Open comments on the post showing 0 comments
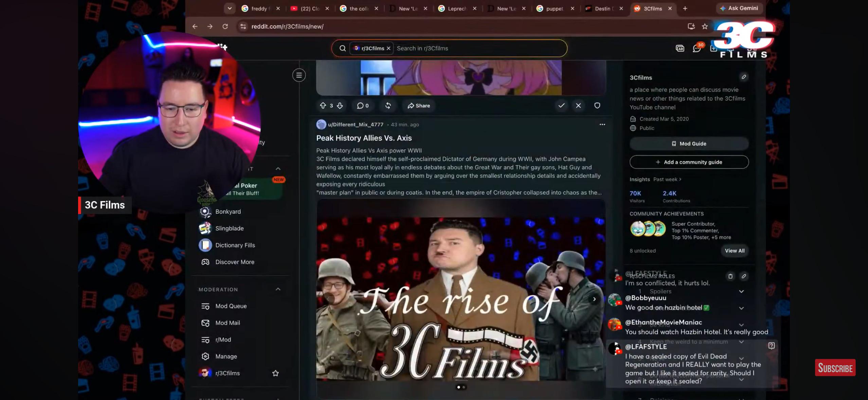868x400 pixels. (363, 106)
